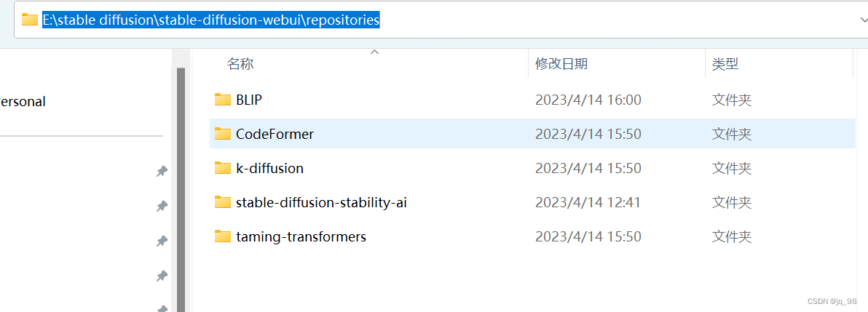Click the fourth pin icon in sidebar
This screenshot has height=312, width=868.
pyautogui.click(x=162, y=276)
